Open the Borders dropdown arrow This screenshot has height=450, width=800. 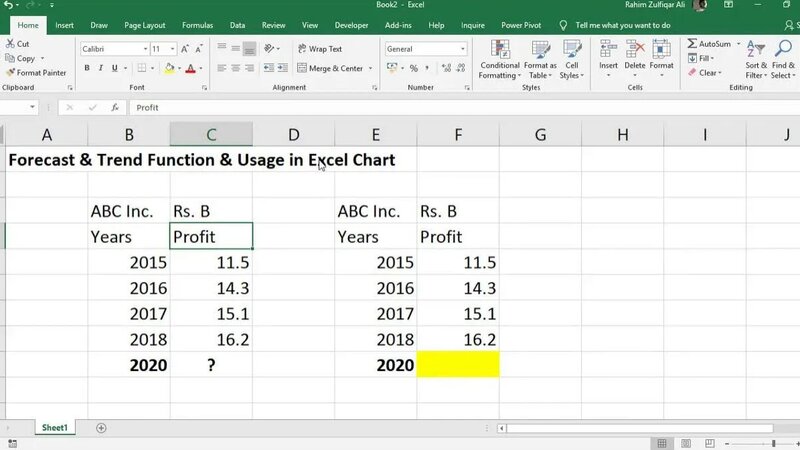(153, 68)
